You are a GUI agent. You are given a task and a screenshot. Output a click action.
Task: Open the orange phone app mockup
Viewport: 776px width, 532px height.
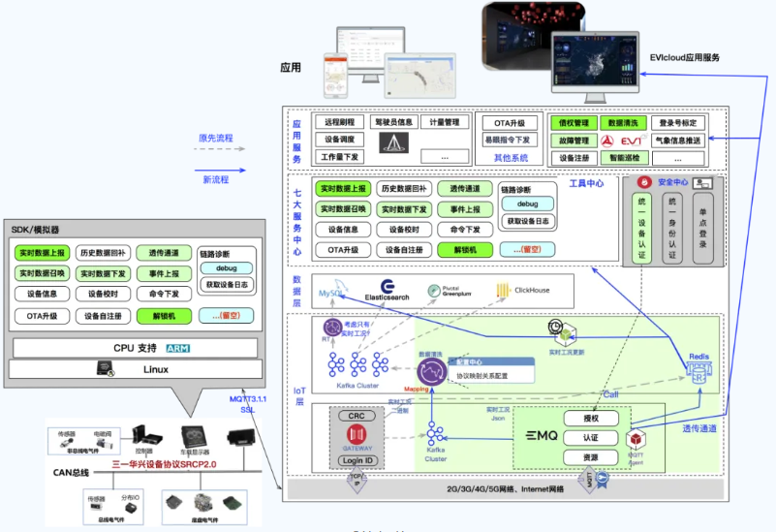coord(336,76)
